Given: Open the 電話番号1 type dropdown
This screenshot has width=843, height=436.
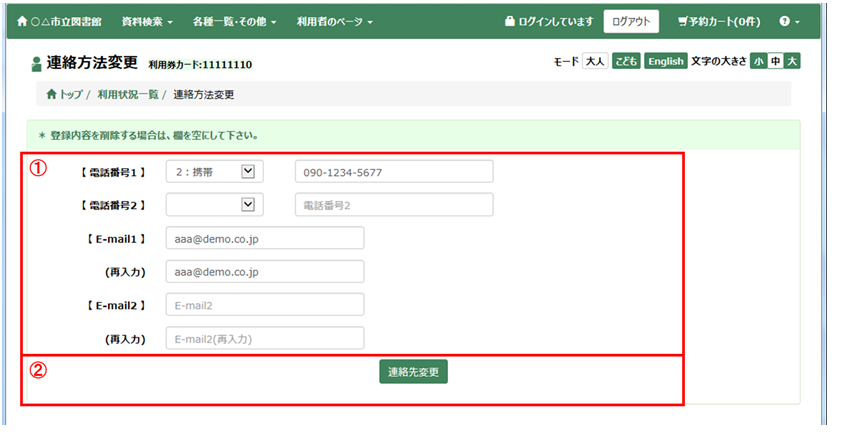Looking at the screenshot, I should click(x=214, y=172).
